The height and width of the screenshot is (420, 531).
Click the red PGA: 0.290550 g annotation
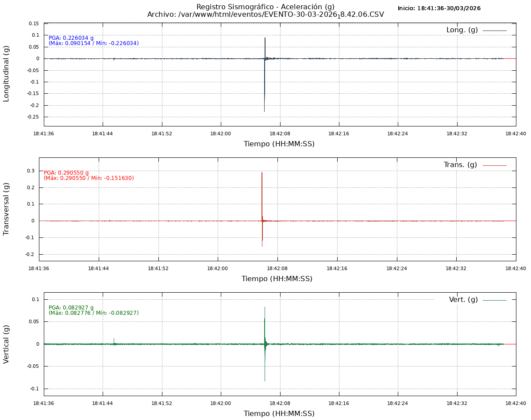pos(66,173)
